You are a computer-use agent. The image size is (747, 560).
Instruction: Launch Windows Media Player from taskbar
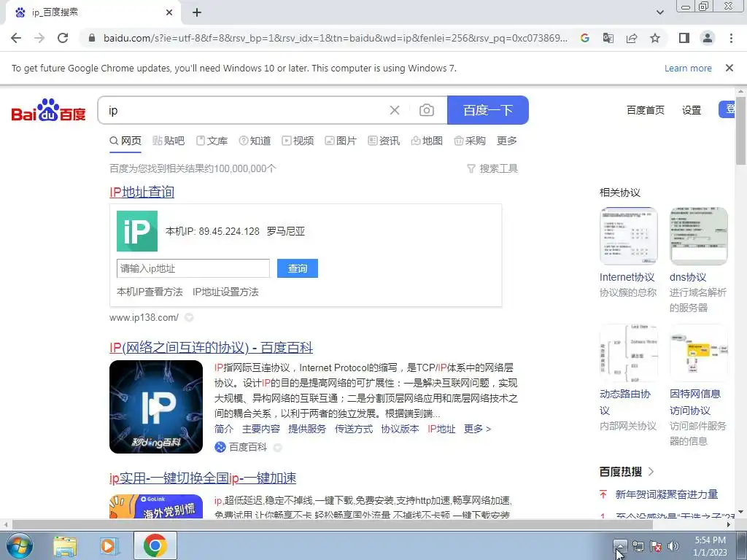(109, 545)
